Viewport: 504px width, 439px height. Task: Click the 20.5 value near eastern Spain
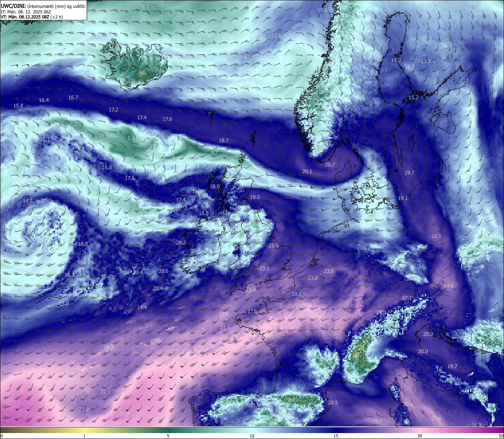[333, 403]
